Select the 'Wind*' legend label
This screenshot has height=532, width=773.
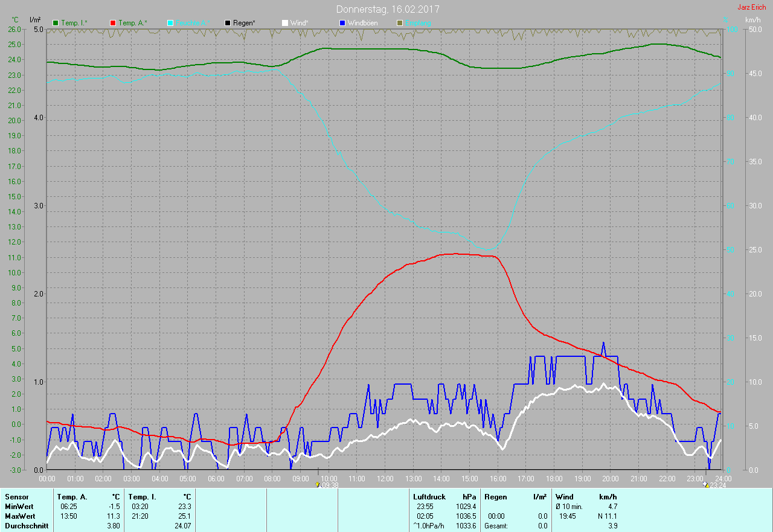(x=299, y=23)
